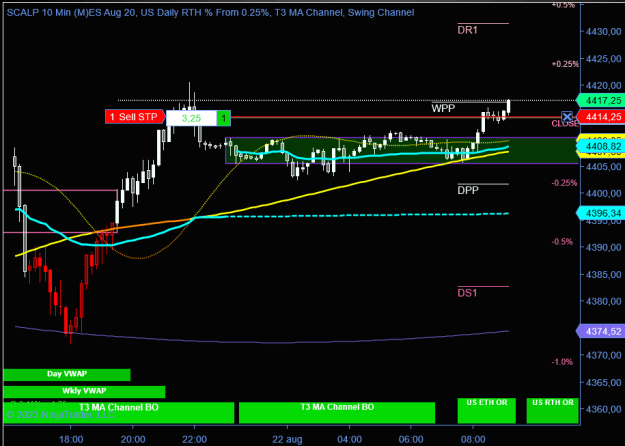Click 4360,00 on the price axis

click(603, 409)
